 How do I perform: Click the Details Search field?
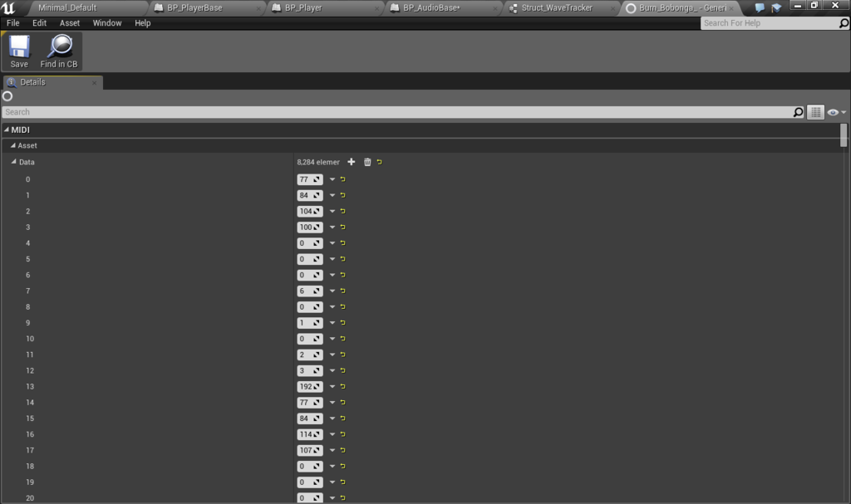(x=397, y=112)
